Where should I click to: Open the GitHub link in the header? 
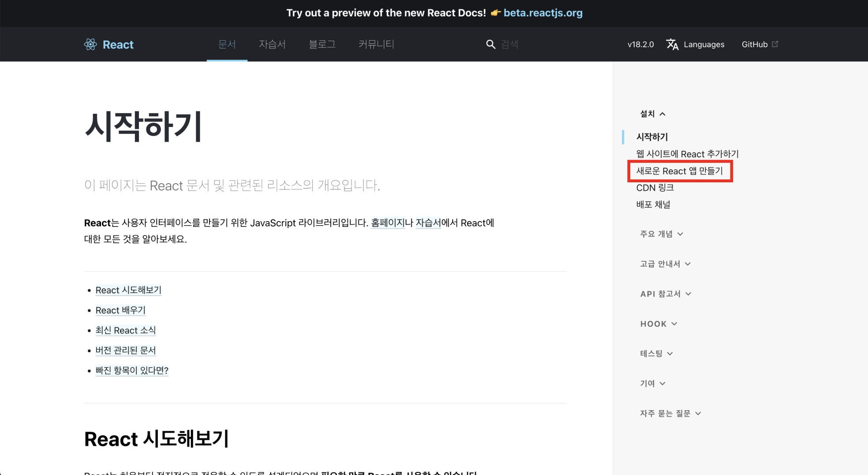click(x=759, y=44)
